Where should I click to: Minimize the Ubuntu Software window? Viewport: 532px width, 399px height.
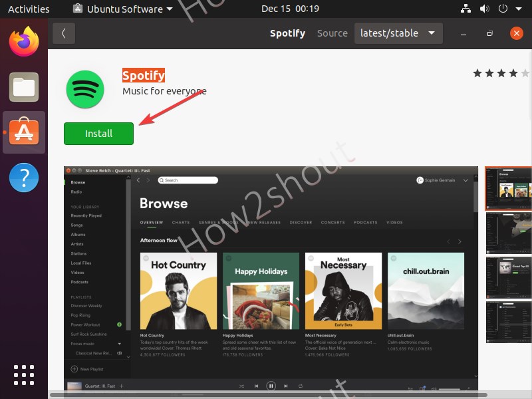pos(464,34)
